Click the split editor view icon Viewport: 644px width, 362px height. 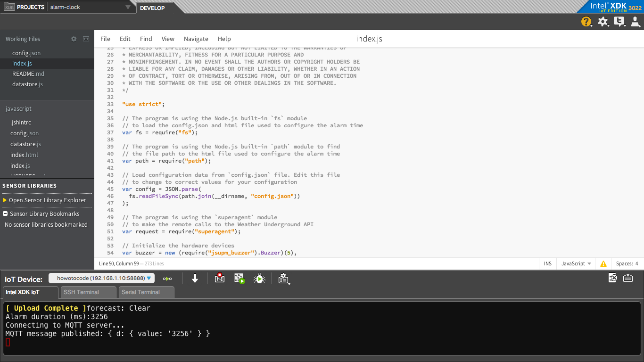[86, 39]
